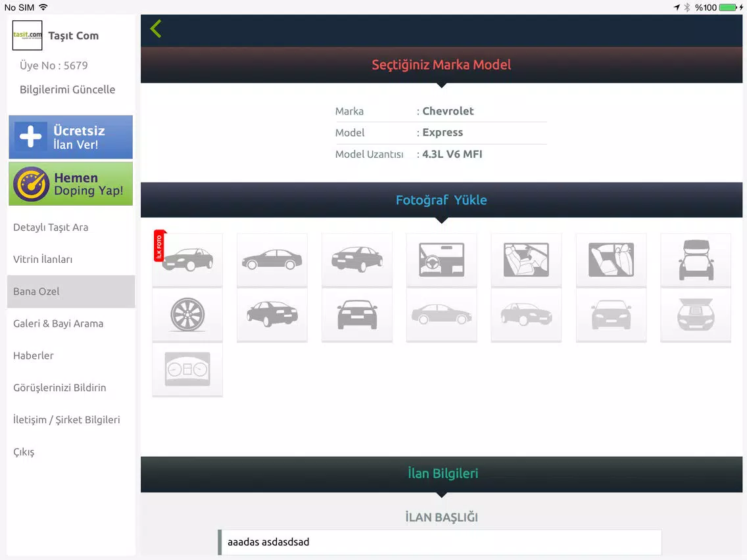Tap the Express model value

[x=443, y=132]
